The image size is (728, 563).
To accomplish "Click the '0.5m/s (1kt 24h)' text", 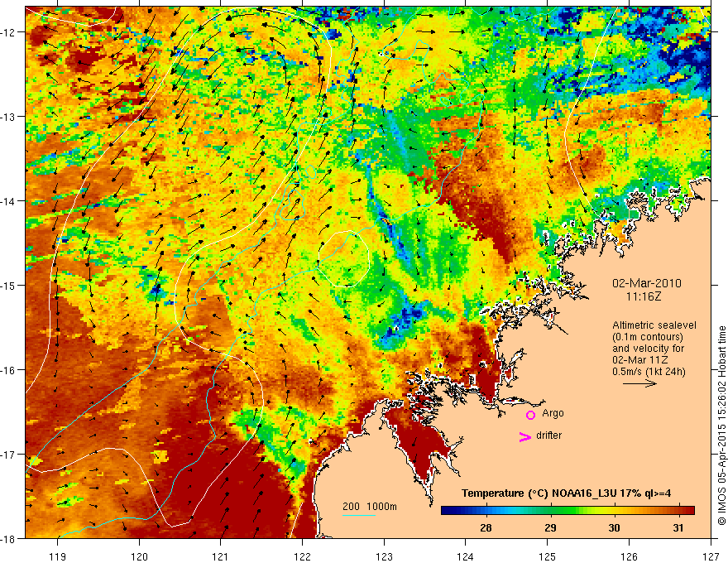I will [x=649, y=371].
